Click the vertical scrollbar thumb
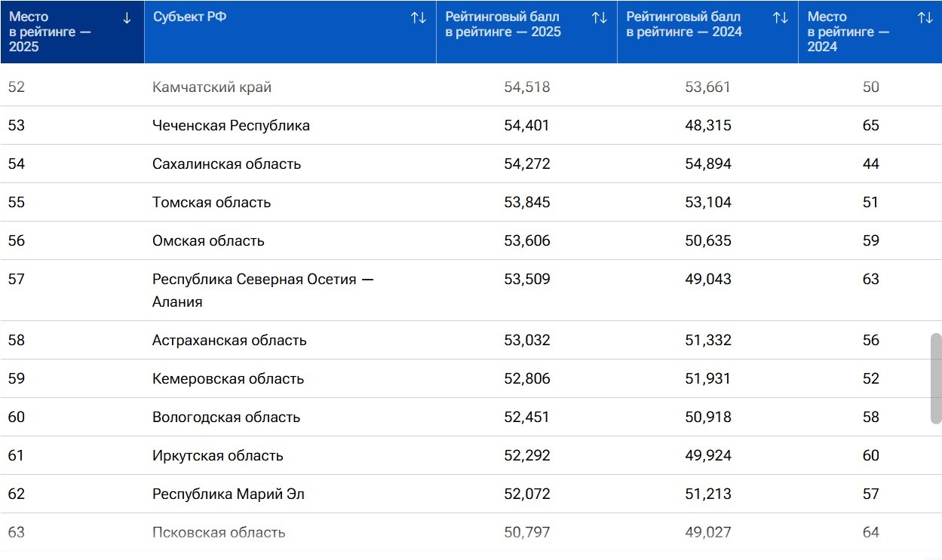 936,378
